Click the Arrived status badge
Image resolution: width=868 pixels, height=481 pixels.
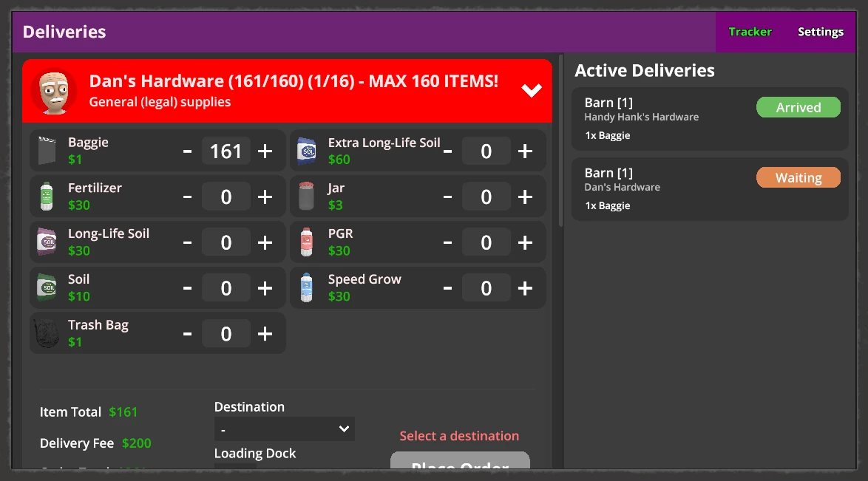pyautogui.click(x=799, y=107)
